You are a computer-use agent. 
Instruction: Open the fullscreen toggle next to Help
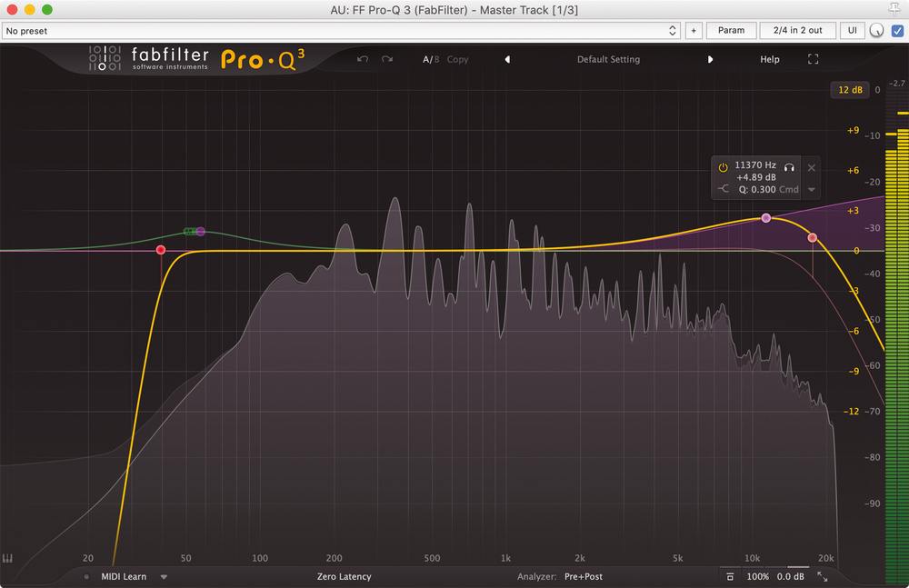pyautogui.click(x=813, y=59)
